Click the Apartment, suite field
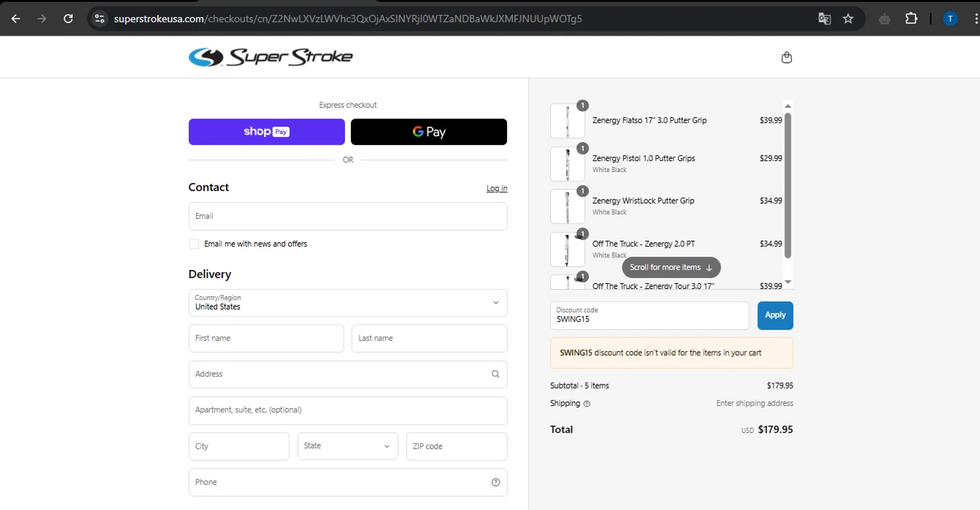The height and width of the screenshot is (510, 980). pos(348,410)
